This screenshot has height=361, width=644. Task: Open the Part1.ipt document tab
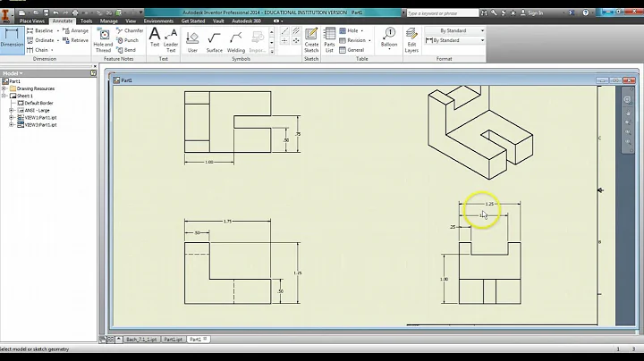point(173,340)
